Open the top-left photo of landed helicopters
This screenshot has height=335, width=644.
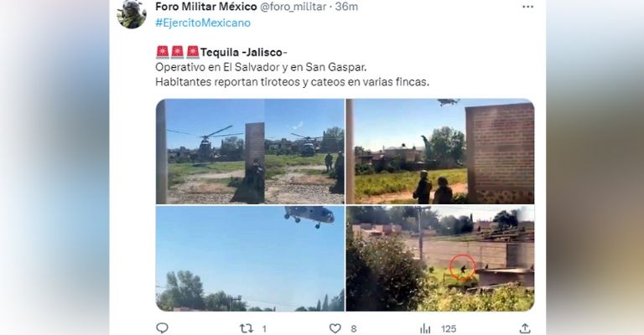(x=250, y=152)
